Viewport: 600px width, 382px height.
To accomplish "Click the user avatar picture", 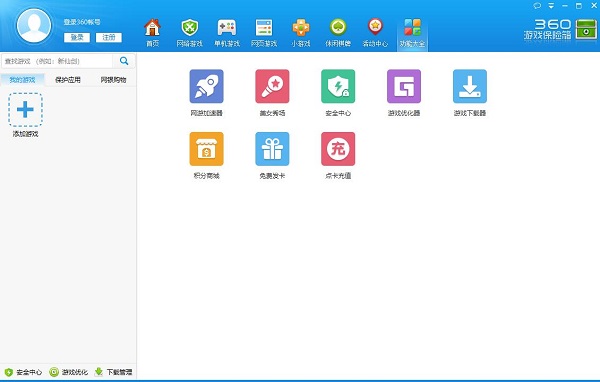I will tap(34, 25).
